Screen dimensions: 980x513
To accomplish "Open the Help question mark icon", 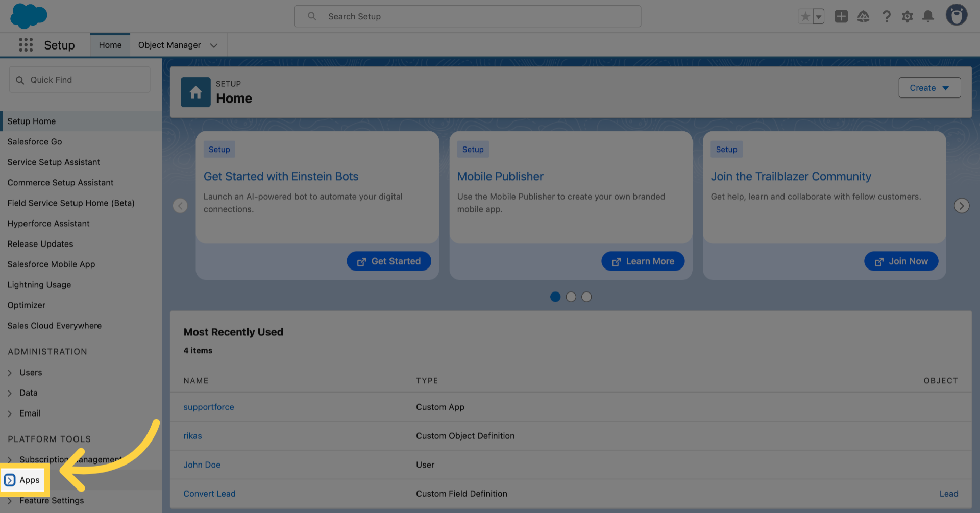I will (887, 16).
